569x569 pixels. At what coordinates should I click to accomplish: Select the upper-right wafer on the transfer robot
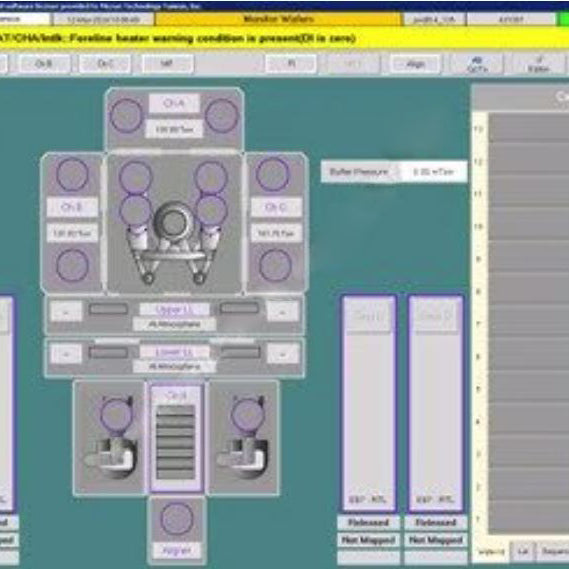[x=211, y=177]
